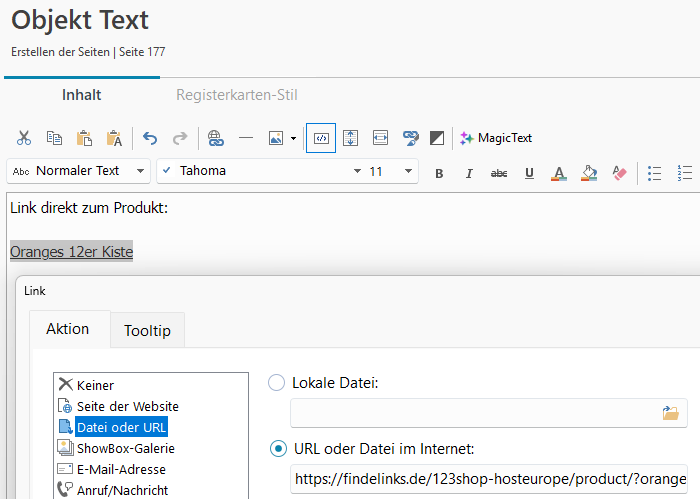The height and width of the screenshot is (499, 700).
Task: Click the Cut scissors icon
Action: point(24,138)
